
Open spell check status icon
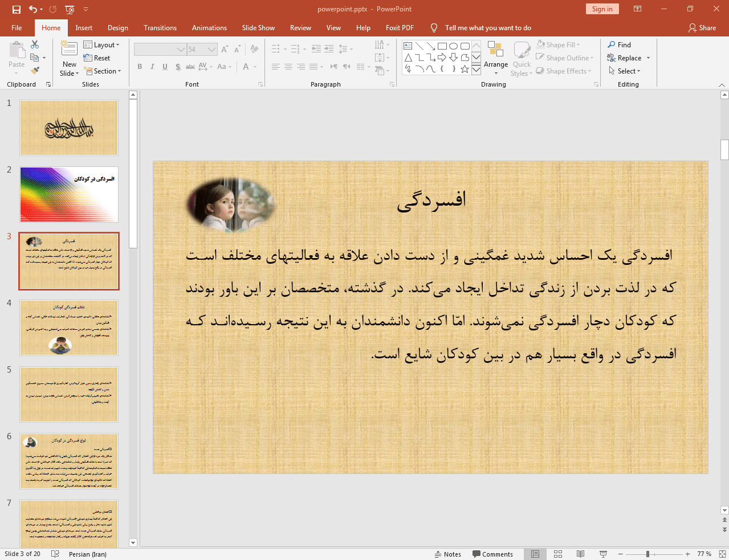pyautogui.click(x=55, y=554)
